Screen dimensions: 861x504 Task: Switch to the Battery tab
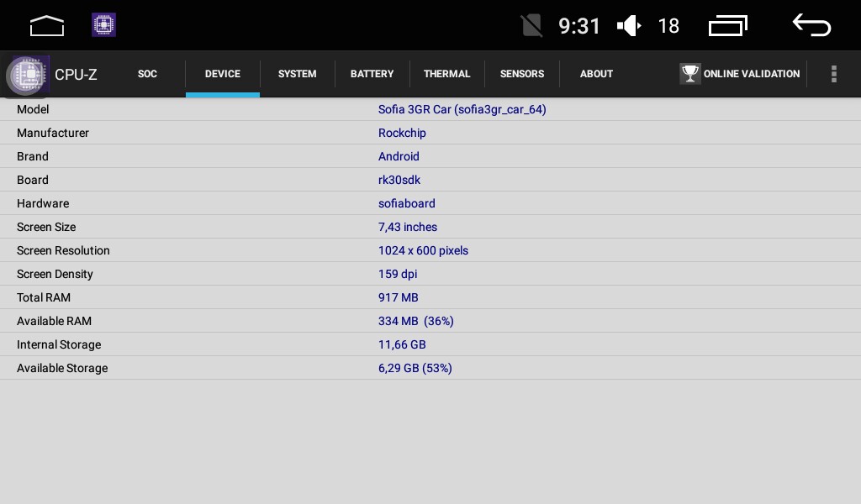(x=372, y=74)
